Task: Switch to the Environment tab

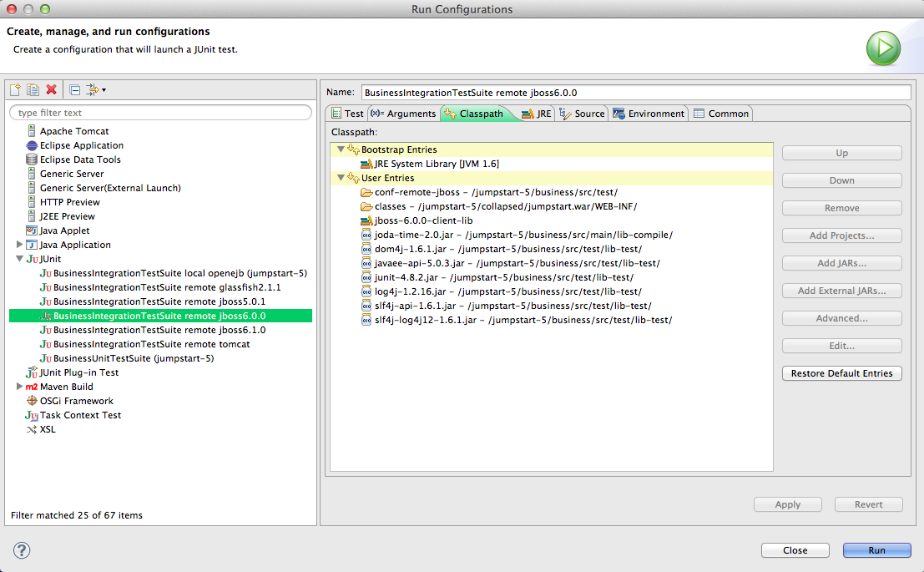Action: [649, 114]
